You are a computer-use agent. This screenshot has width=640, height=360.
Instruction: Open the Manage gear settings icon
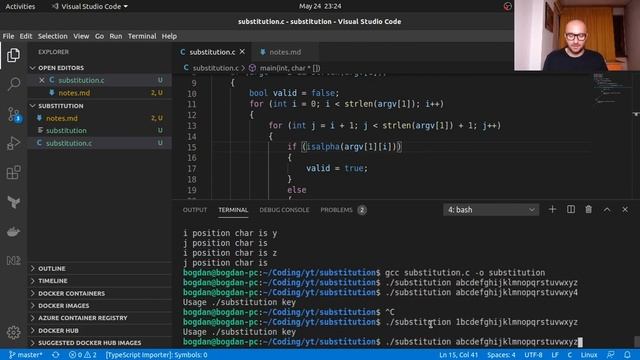[x=13, y=332]
